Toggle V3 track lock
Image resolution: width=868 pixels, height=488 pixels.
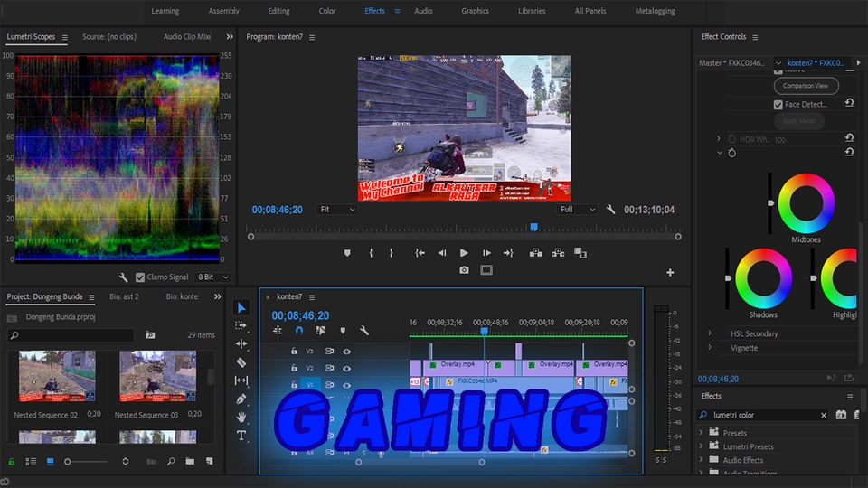click(294, 352)
